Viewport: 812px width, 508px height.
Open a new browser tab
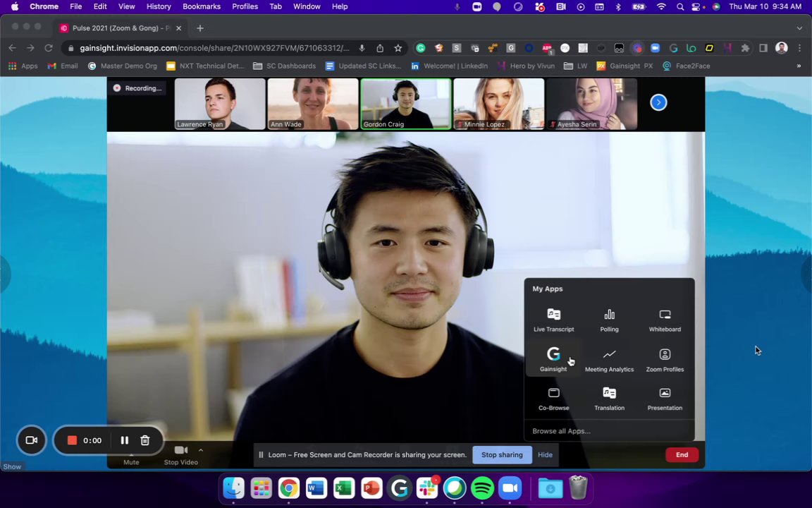[x=200, y=28]
